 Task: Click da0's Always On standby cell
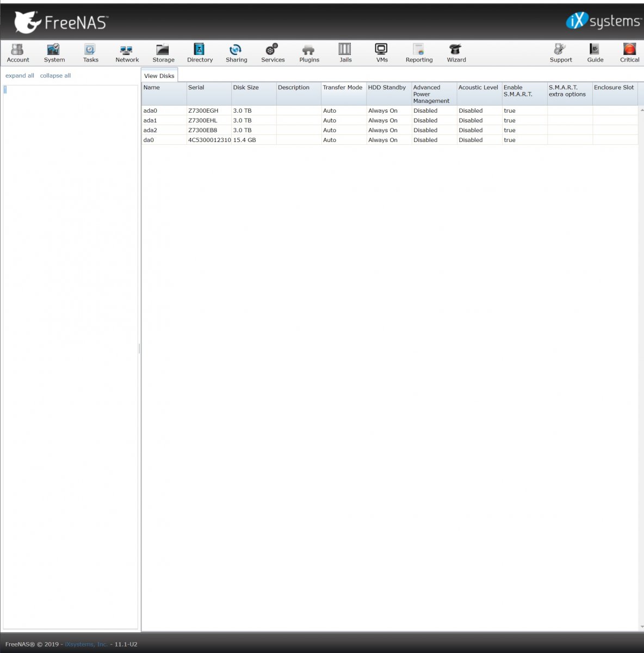click(389, 140)
